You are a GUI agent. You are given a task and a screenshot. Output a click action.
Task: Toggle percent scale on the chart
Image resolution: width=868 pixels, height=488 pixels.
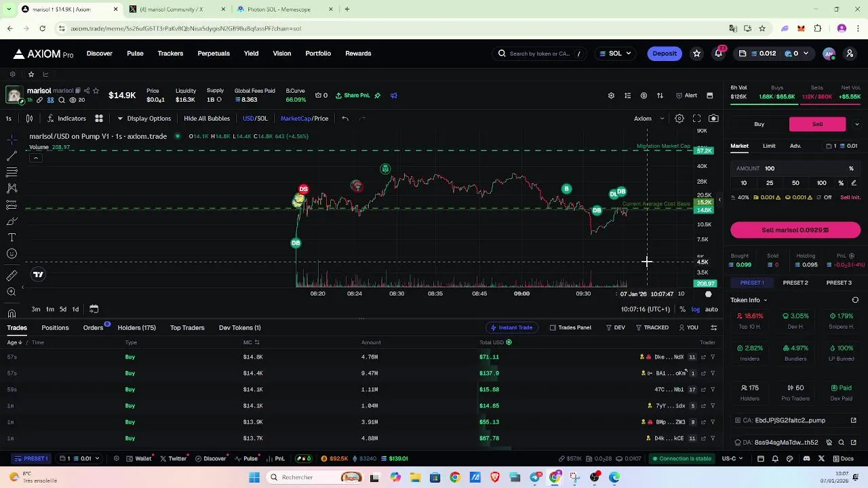tap(682, 310)
